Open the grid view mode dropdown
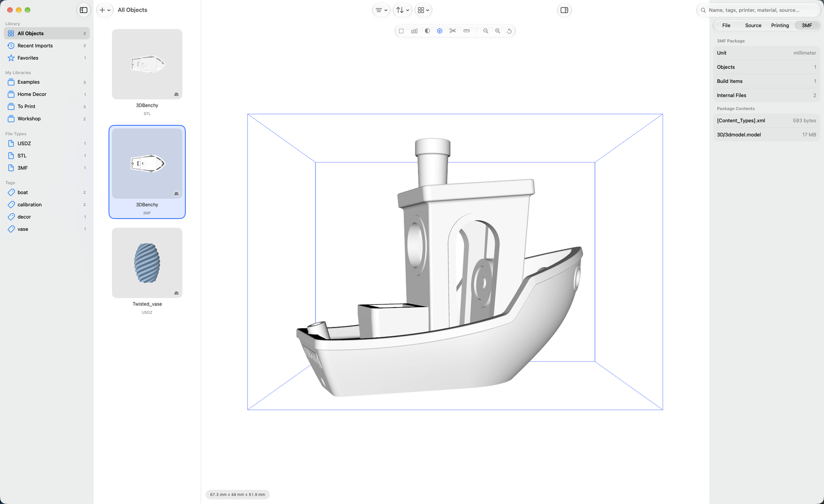 coord(423,10)
